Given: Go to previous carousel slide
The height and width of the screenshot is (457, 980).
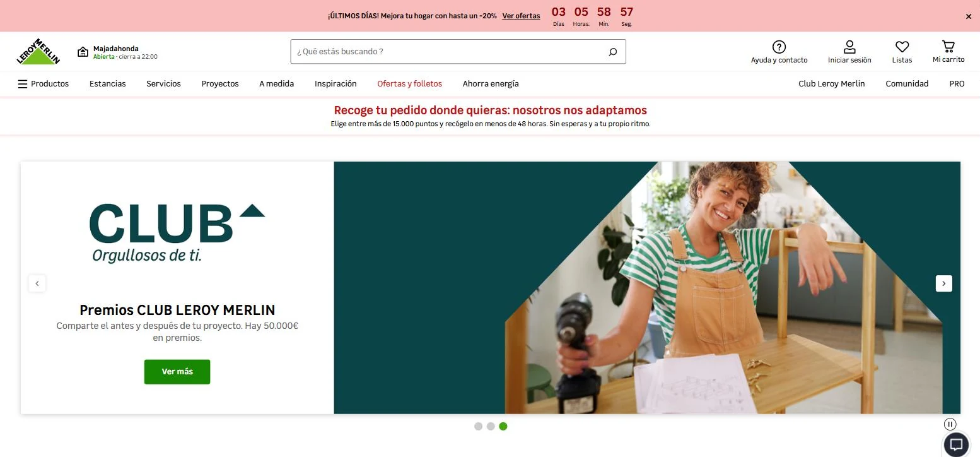Looking at the screenshot, I should [x=37, y=283].
